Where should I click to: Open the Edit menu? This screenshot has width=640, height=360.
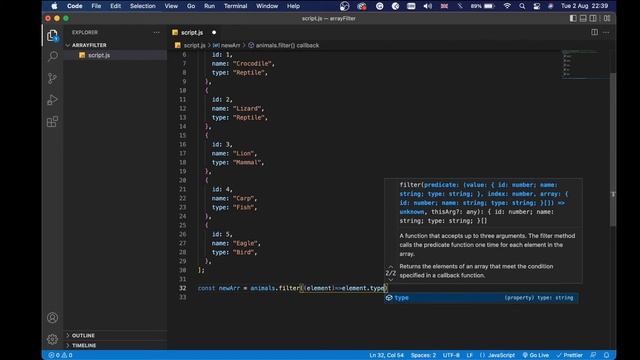(116, 6)
